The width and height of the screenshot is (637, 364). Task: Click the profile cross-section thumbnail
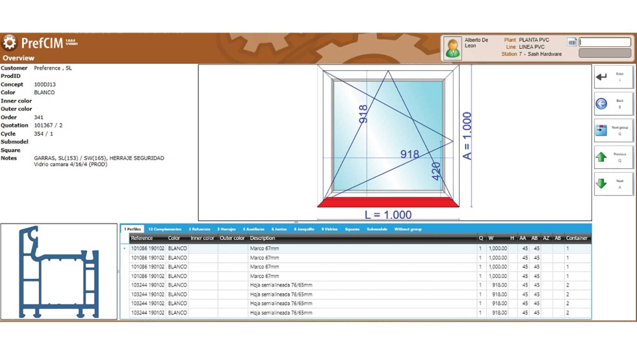[x=59, y=272]
